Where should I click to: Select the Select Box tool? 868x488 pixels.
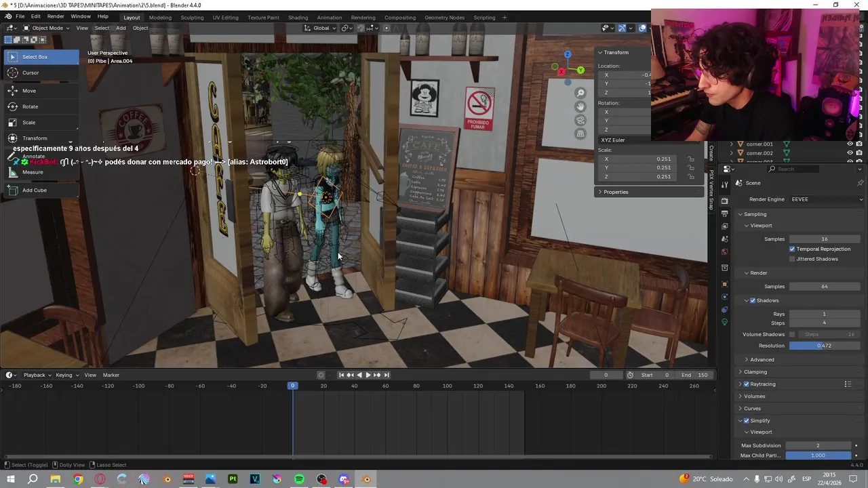(41, 57)
